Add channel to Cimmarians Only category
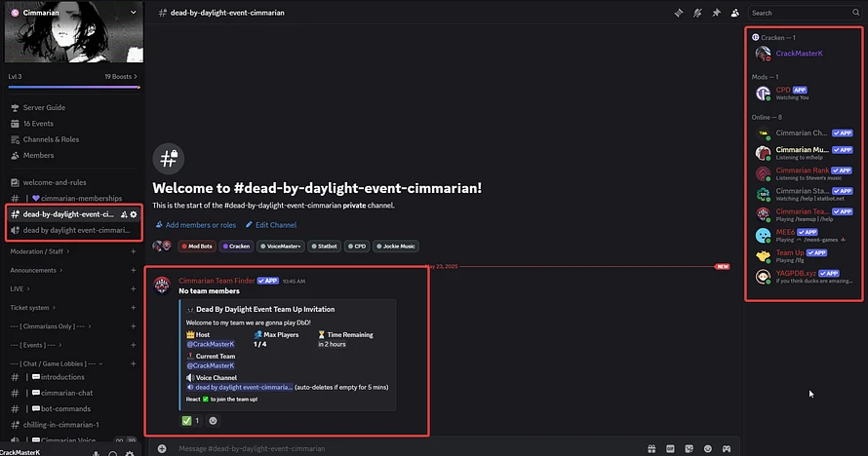 [134, 326]
